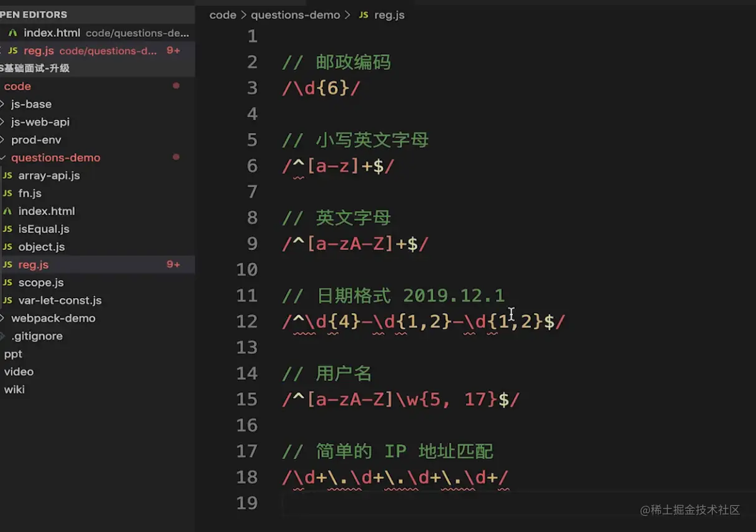Image resolution: width=756 pixels, height=532 pixels.
Task: Place cursor in regex /^[a-zA-Z]+$/
Action: tap(355, 244)
